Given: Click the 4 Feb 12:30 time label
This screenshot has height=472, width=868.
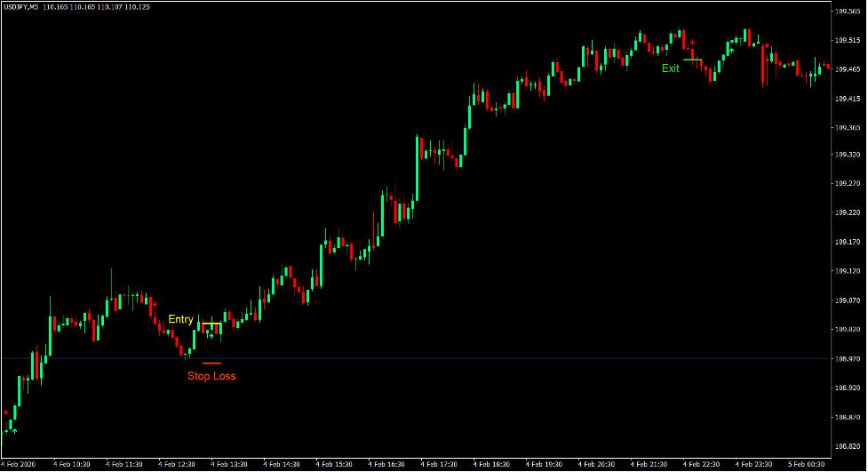Looking at the screenshot, I should coord(177,464).
